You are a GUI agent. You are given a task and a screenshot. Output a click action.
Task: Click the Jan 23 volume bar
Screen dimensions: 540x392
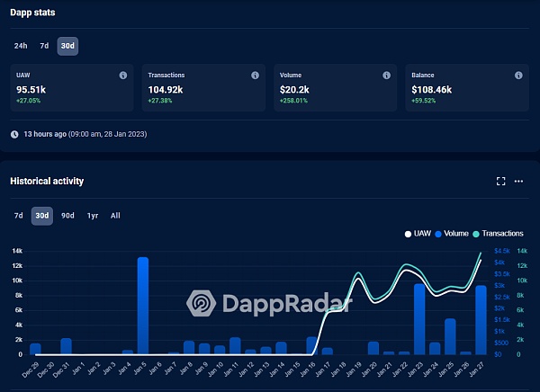point(419,319)
